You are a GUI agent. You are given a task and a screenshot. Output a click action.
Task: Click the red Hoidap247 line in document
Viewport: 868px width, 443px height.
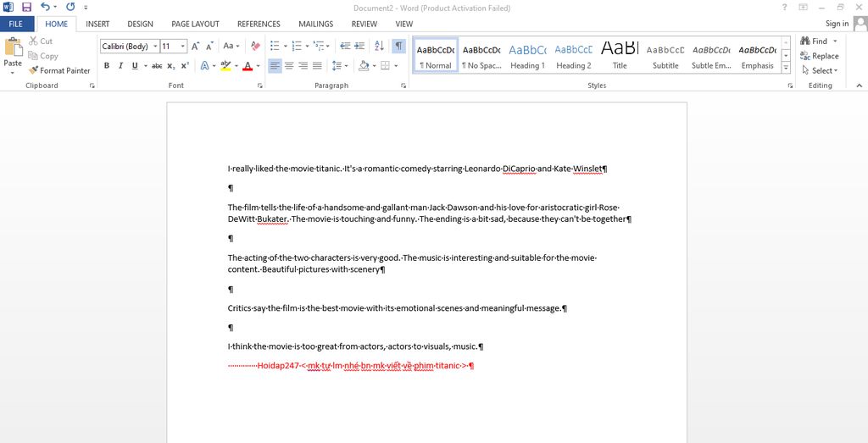pyautogui.click(x=351, y=366)
